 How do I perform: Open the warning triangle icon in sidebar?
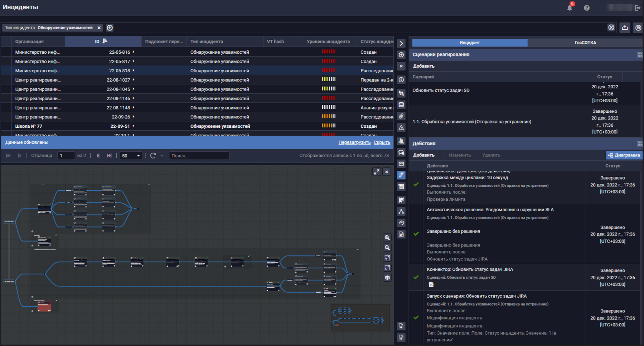click(x=401, y=128)
